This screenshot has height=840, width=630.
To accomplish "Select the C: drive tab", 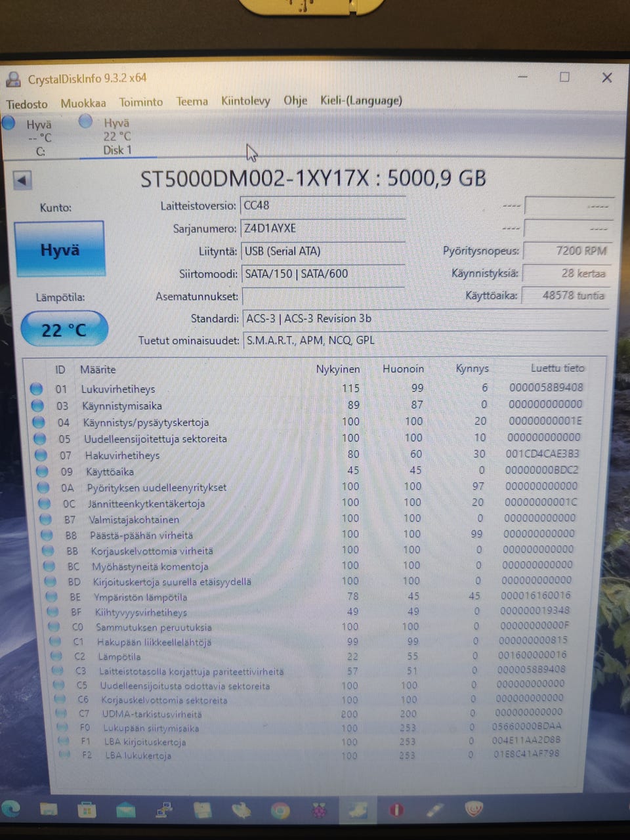I will click(x=33, y=137).
